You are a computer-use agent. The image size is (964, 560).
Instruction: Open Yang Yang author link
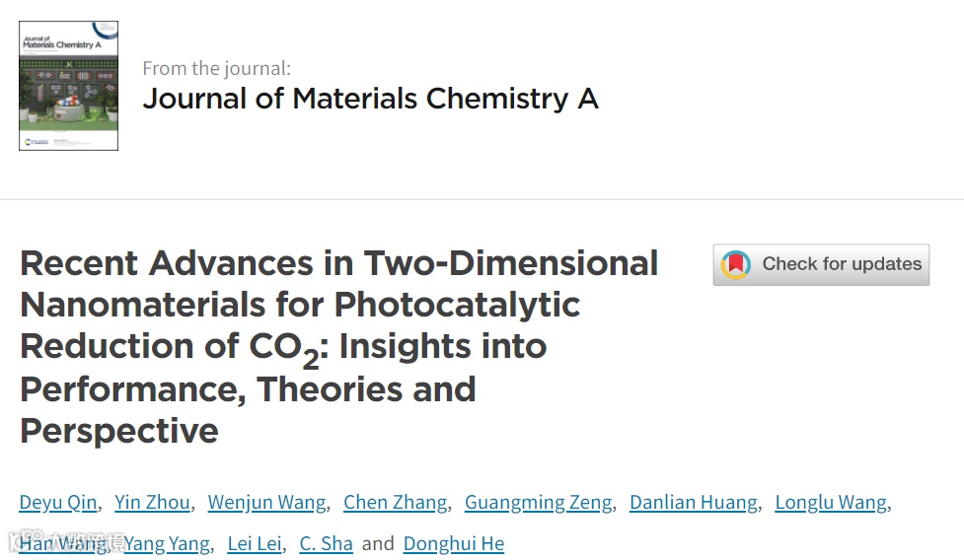coord(167,544)
